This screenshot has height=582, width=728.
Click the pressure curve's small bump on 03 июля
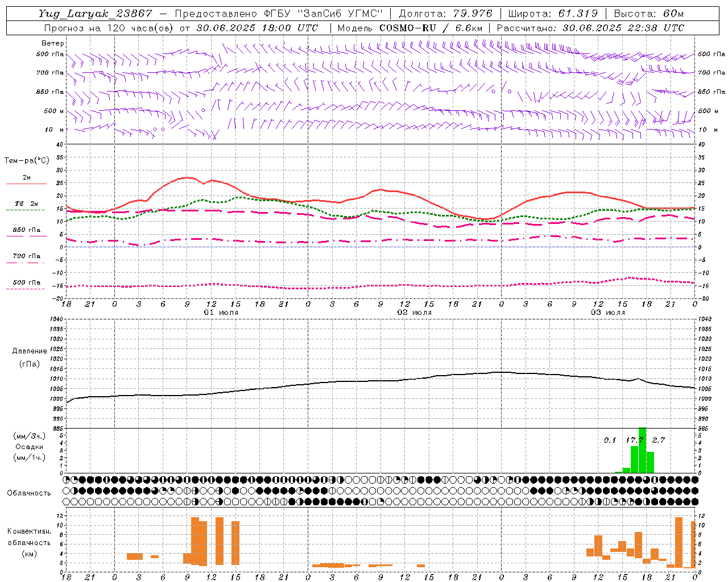pos(638,379)
